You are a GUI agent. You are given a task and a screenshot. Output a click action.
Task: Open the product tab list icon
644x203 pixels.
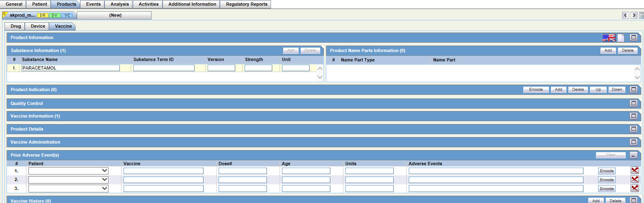pyautogui.click(x=642, y=15)
